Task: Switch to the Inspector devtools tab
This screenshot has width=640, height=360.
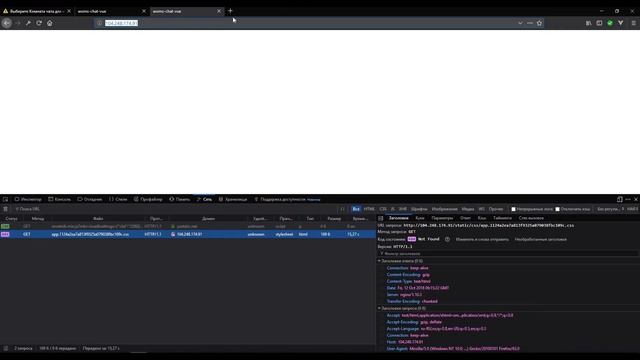Action: coord(28,199)
